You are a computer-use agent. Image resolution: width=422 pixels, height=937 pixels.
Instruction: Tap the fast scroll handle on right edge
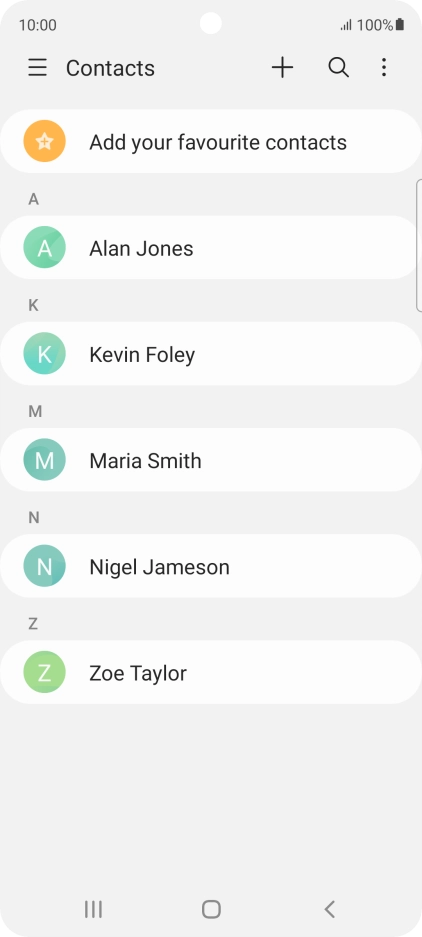[x=419, y=245]
